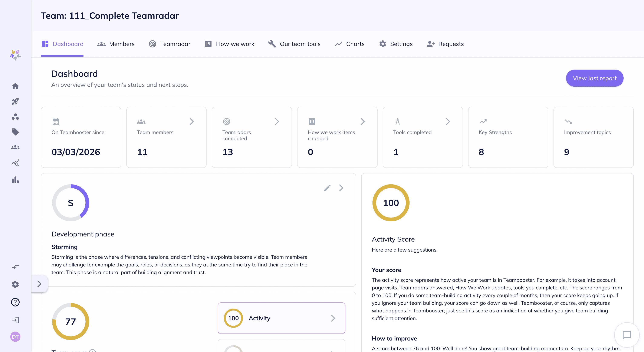Expand the sidebar with the chevron handle
644x352 pixels.
(39, 284)
